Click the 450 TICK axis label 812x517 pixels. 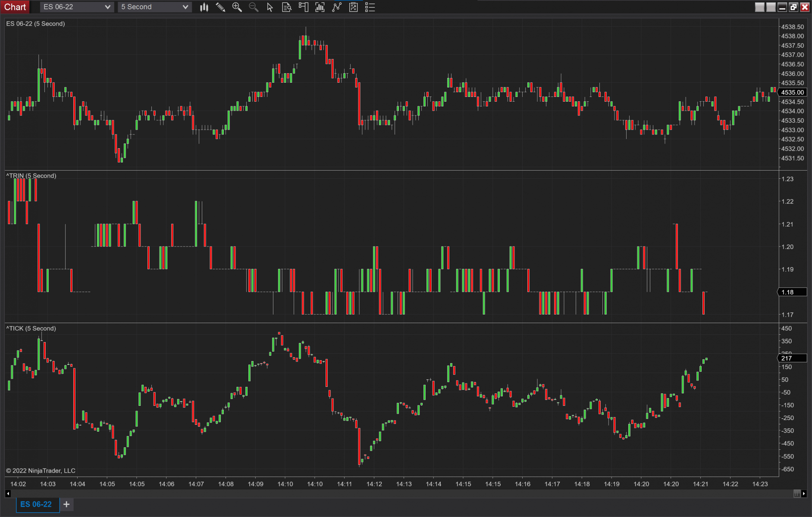pyautogui.click(x=787, y=328)
